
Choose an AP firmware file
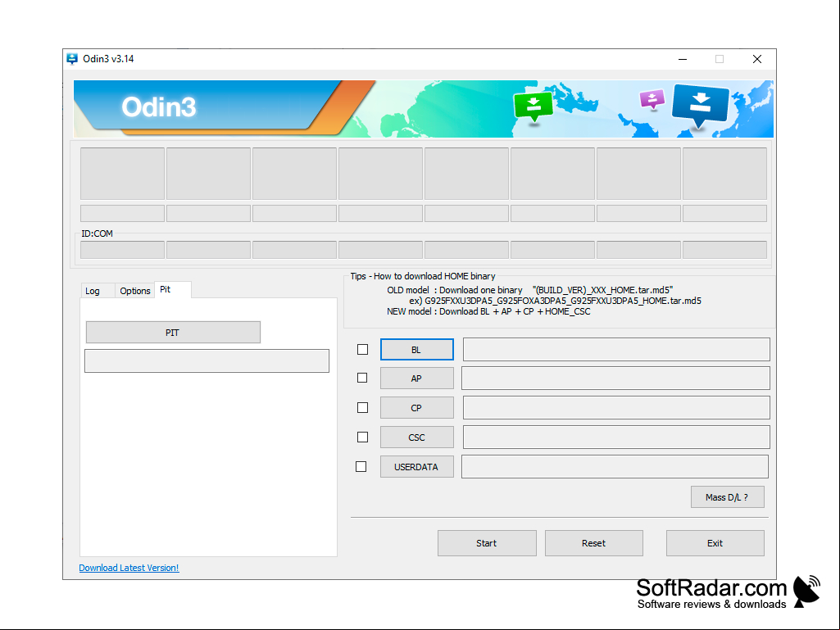pos(417,378)
